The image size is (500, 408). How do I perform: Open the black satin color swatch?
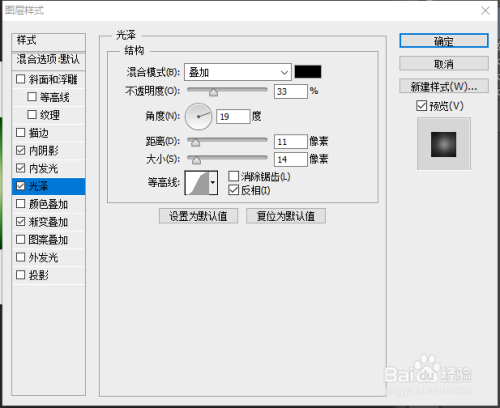point(308,72)
